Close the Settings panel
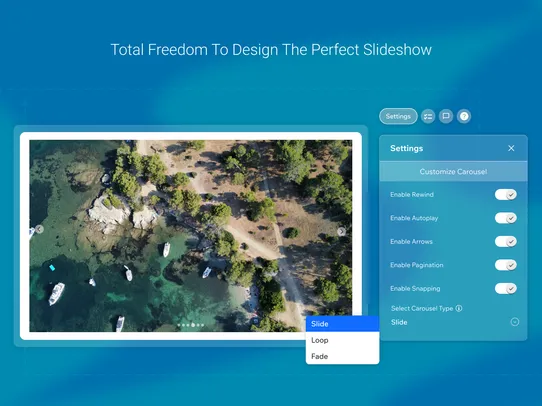 click(511, 148)
